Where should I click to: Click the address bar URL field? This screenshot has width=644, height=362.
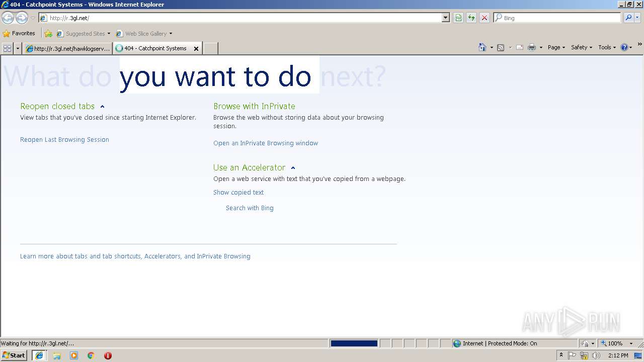tap(240, 18)
